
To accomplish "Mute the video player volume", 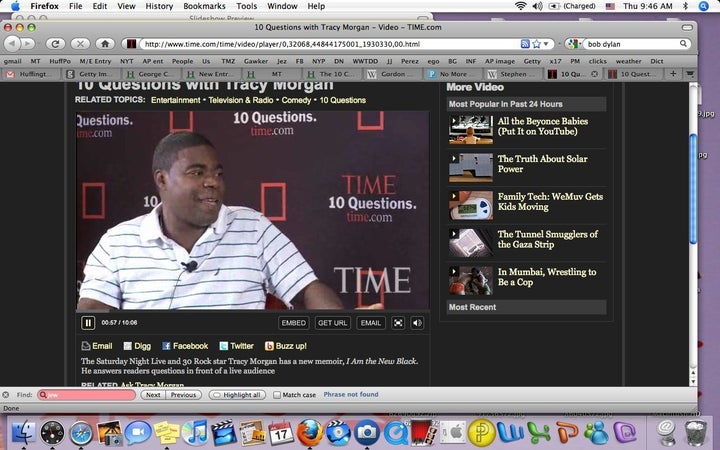I will tap(417, 323).
